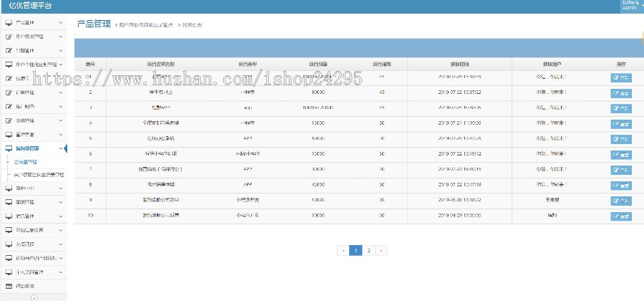Click the next page arrow in pagination
Screen dimensions: 644x301
coord(381,250)
